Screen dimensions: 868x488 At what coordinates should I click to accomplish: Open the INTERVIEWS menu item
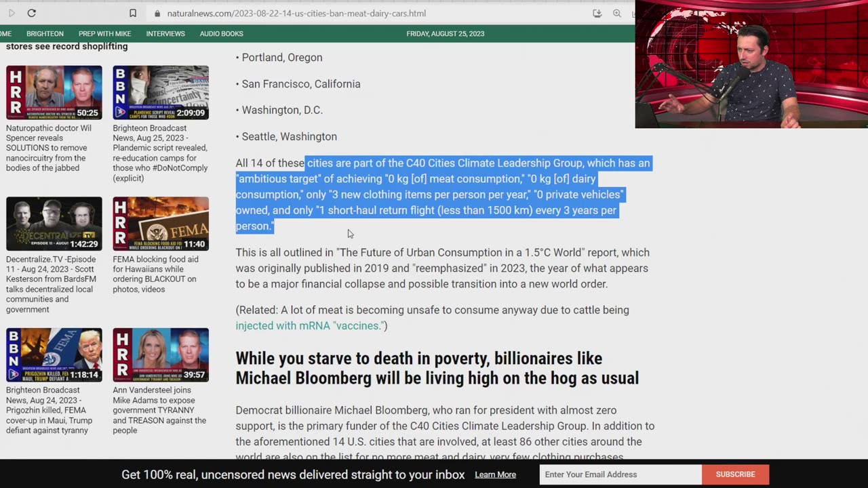click(165, 34)
